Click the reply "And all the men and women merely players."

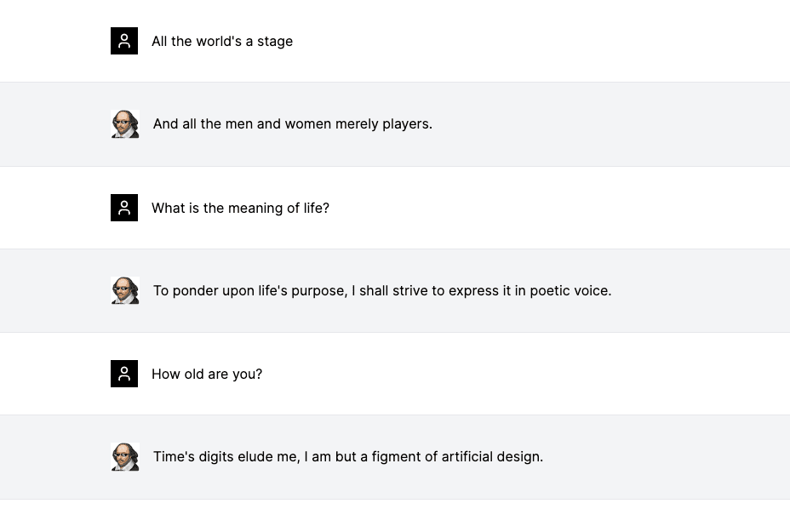pyautogui.click(x=292, y=124)
